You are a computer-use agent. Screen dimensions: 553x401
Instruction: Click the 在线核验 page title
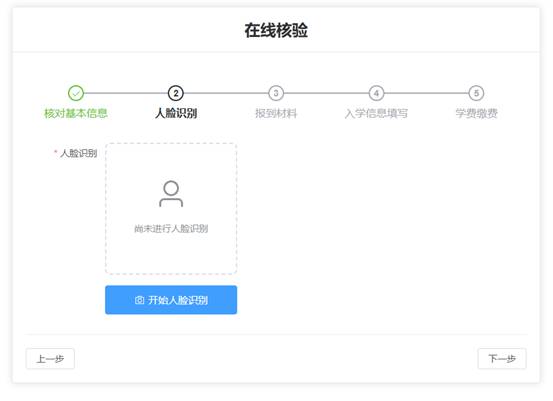tap(276, 30)
